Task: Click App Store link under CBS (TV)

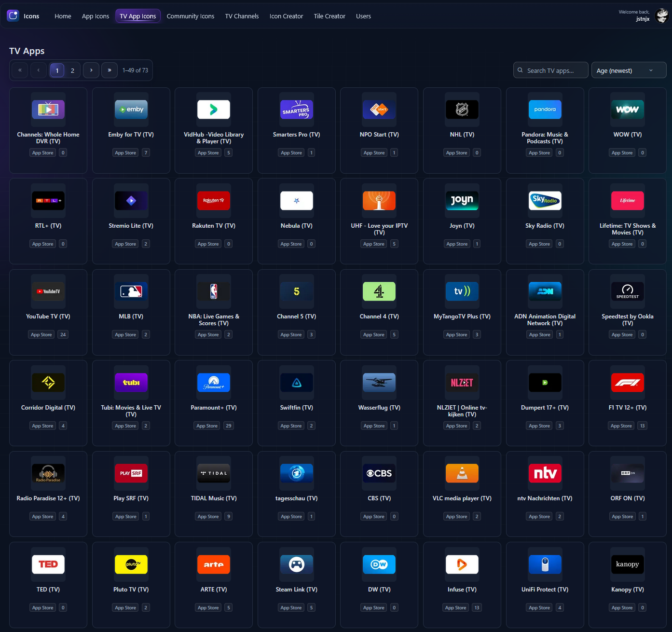Action: tap(374, 517)
